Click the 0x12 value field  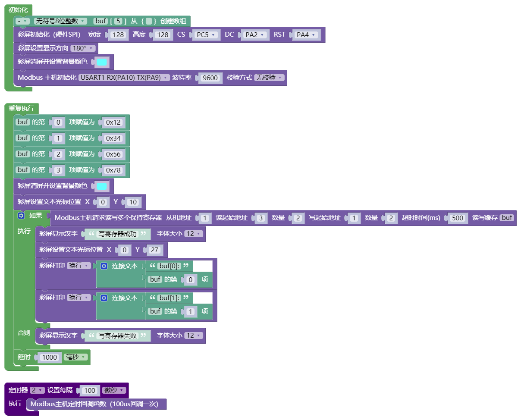coord(113,122)
